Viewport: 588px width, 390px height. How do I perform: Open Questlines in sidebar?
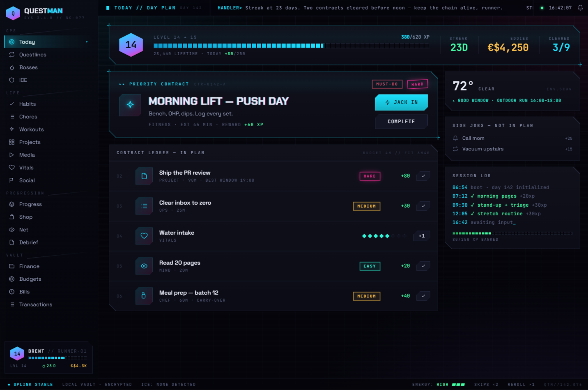pos(49,55)
